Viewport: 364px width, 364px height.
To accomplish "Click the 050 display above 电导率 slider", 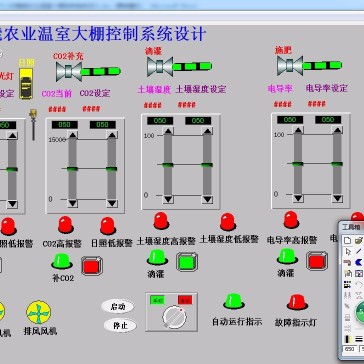I will click(290, 120).
